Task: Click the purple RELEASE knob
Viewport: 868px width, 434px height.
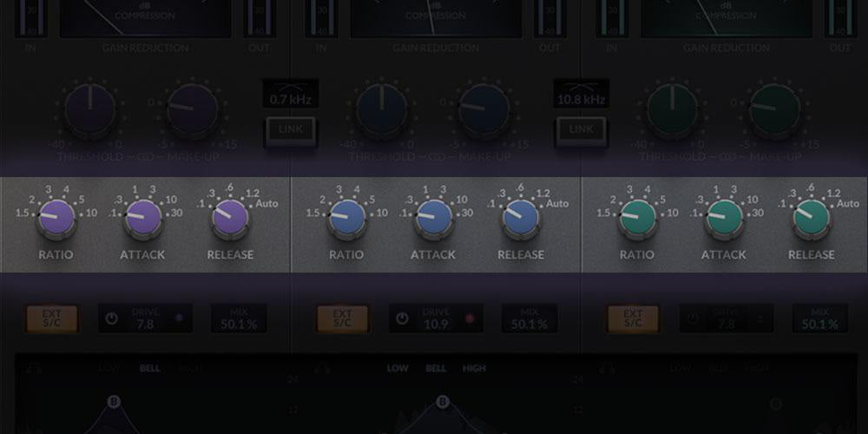Action: [x=230, y=217]
